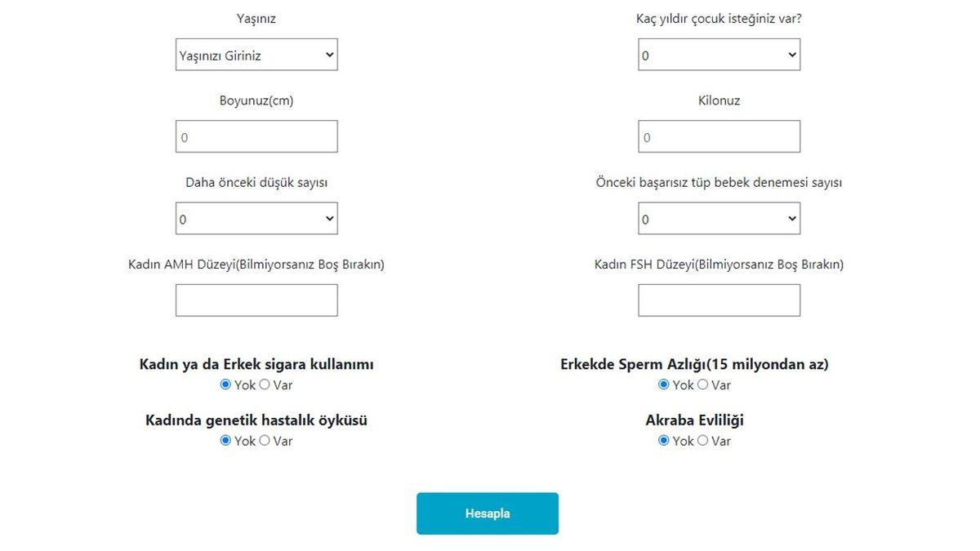Screen dimensions: 980x551
Task: Select Var for Akraba Evliliği
Action: 702,440
